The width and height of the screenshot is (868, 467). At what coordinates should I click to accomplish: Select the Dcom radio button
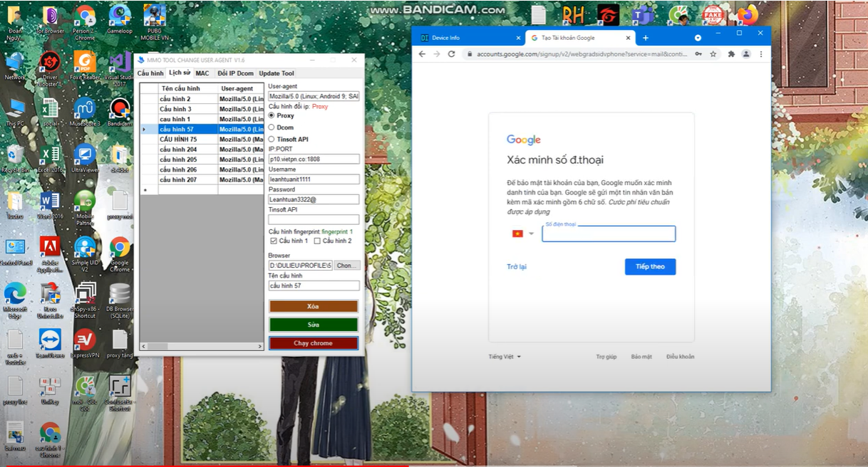pyautogui.click(x=272, y=127)
